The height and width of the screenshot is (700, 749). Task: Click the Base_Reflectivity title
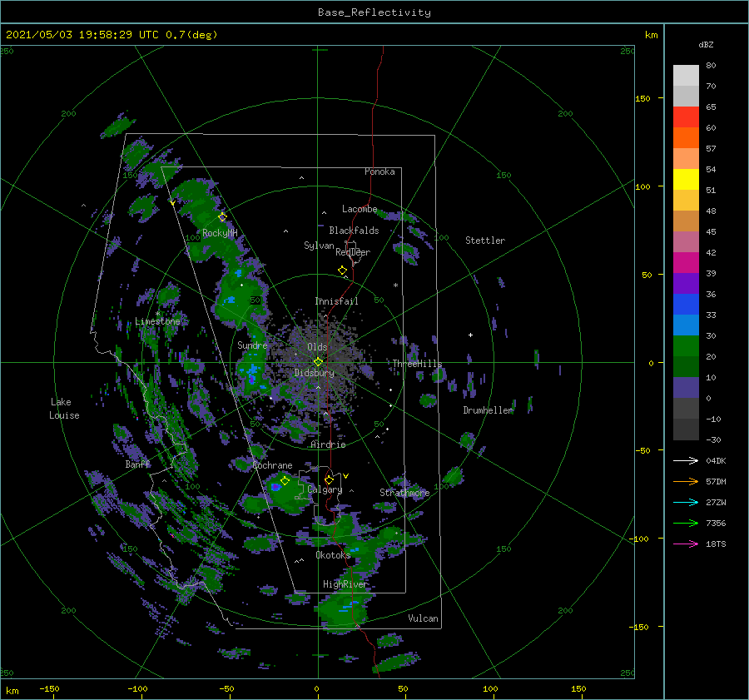coord(374,12)
